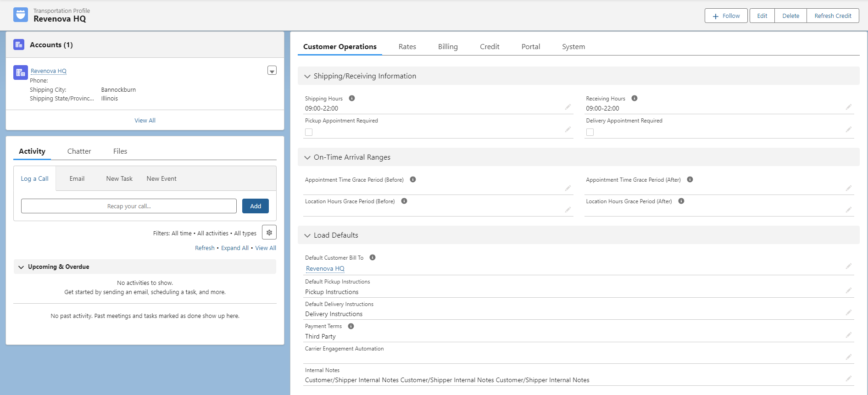Edit Payment Terms pencil icon
This screenshot has width=868, height=395.
click(849, 335)
